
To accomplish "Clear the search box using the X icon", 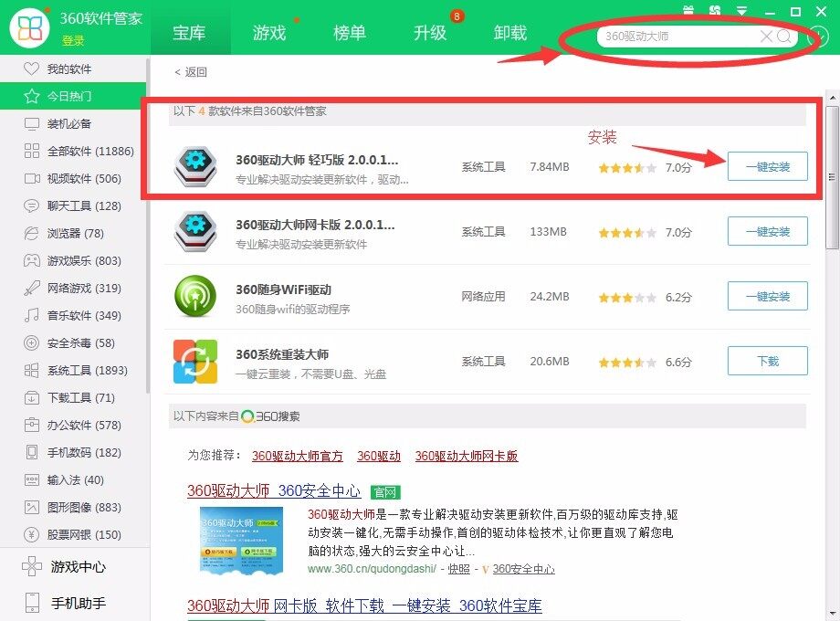I will [765, 37].
